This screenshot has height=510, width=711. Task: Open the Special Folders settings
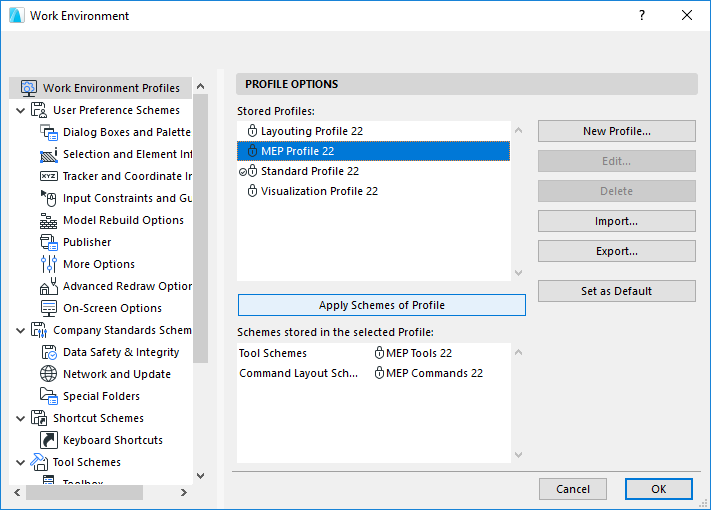101,396
